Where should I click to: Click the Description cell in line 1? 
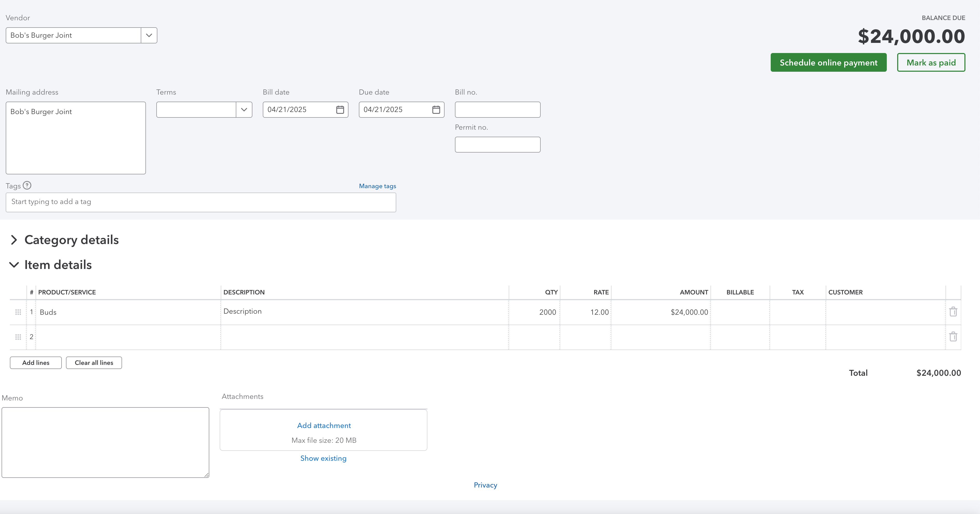[365, 312]
